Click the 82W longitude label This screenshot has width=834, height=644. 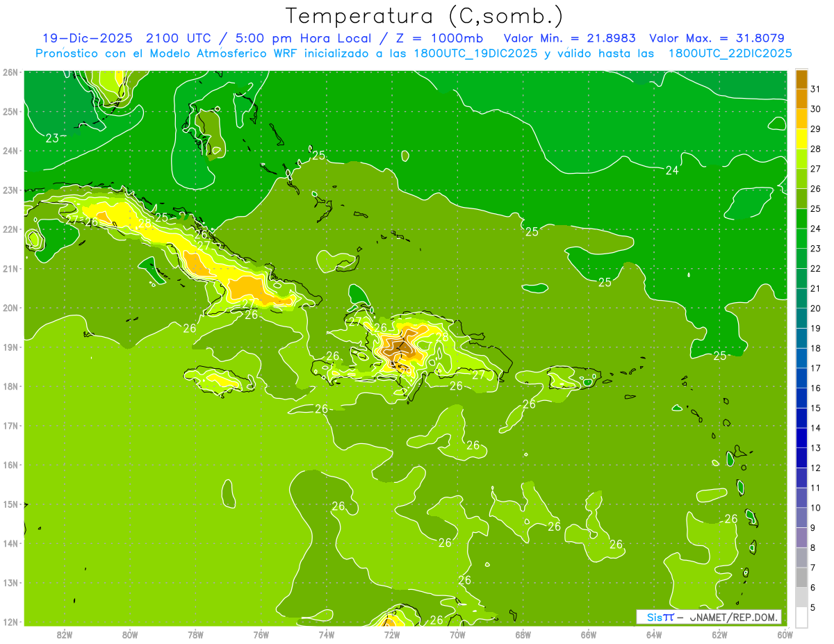(x=65, y=634)
